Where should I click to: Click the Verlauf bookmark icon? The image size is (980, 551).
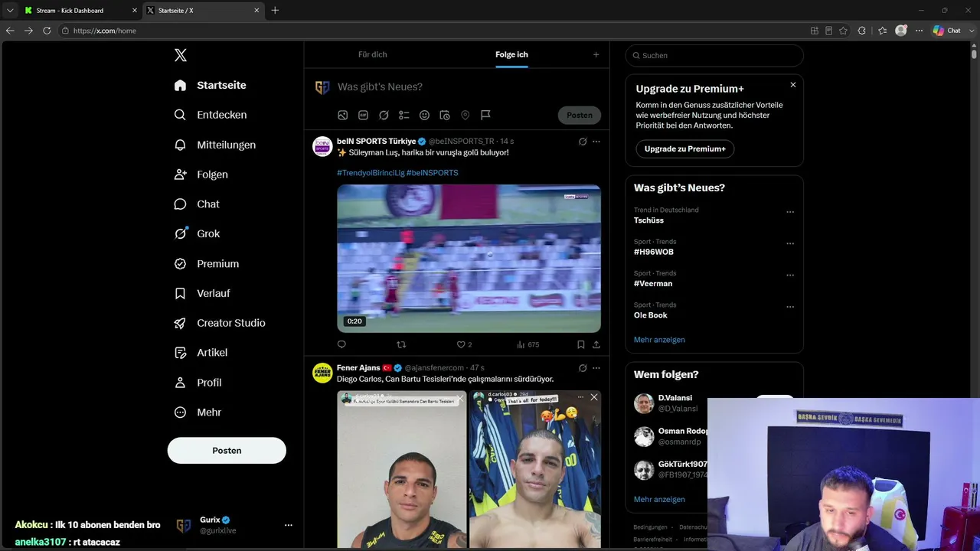tap(180, 293)
